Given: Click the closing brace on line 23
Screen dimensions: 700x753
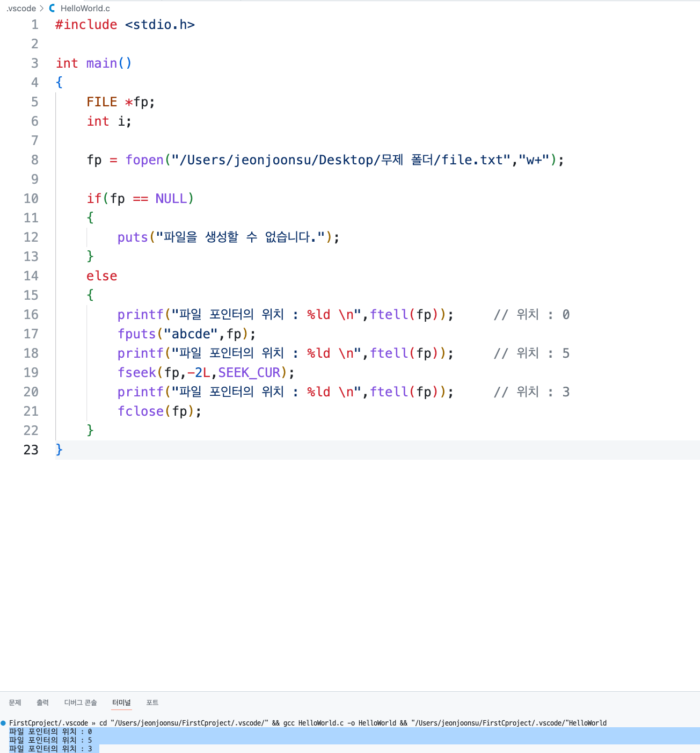Looking at the screenshot, I should 59,450.
